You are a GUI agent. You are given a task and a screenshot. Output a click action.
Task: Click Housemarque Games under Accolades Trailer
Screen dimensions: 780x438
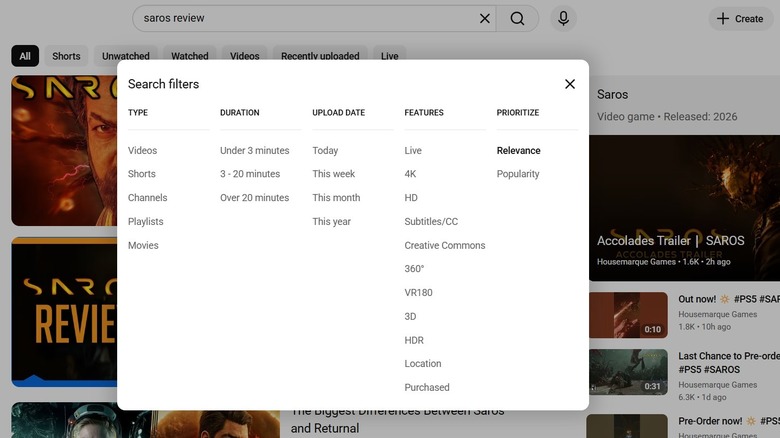point(636,262)
